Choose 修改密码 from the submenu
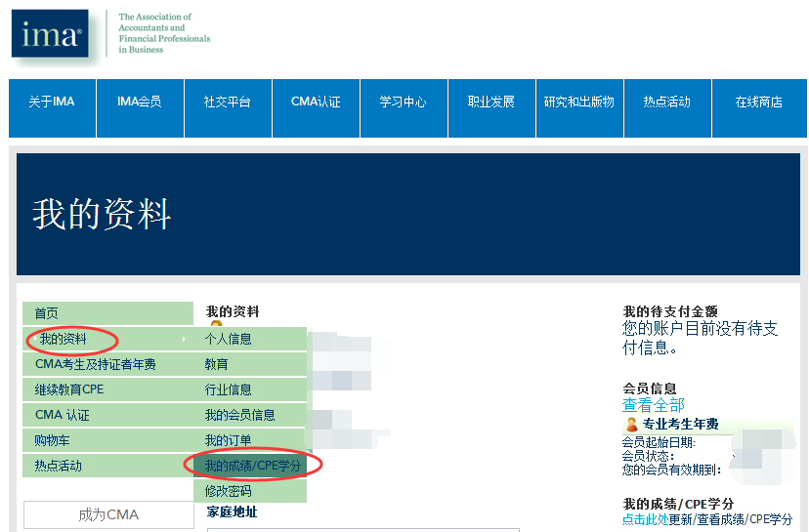 click(250, 491)
